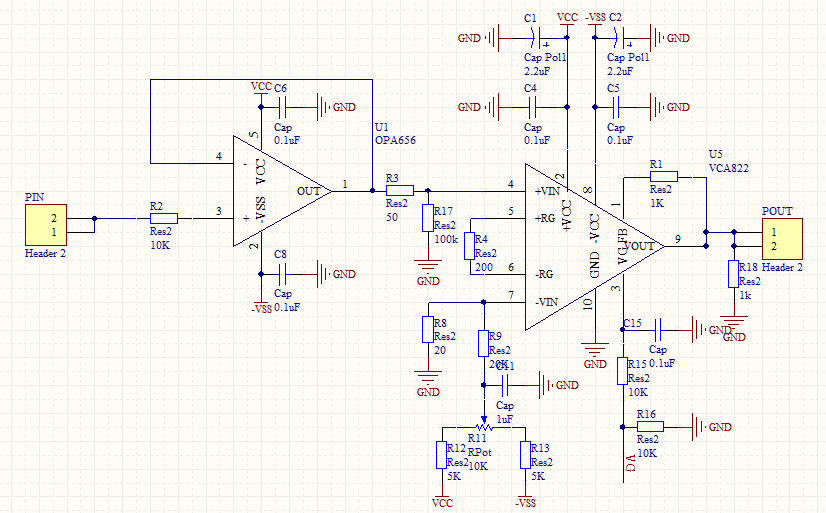Click the U1 OPA656 op-amp triangle
The image size is (826, 513).
(x=282, y=191)
